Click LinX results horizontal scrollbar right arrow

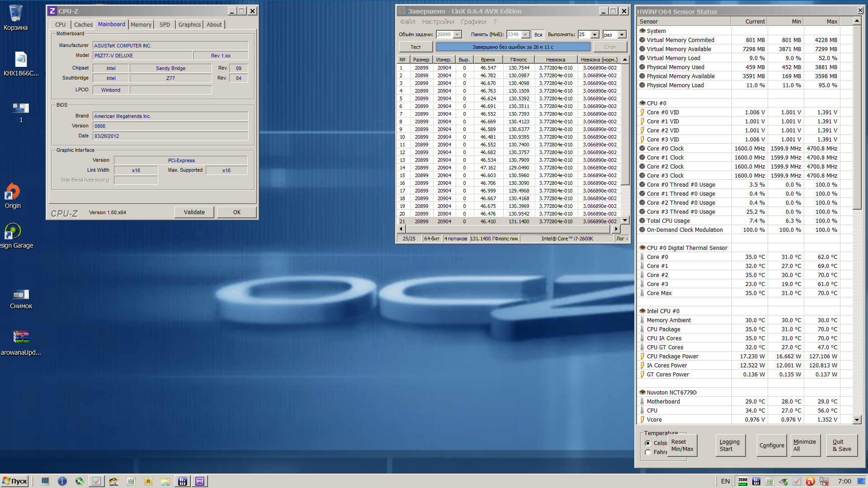pyautogui.click(x=616, y=229)
